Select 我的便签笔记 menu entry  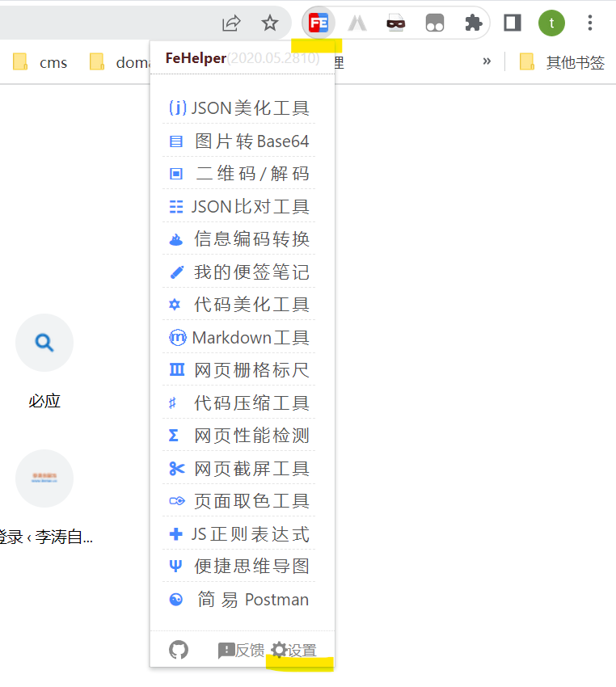tap(238, 272)
